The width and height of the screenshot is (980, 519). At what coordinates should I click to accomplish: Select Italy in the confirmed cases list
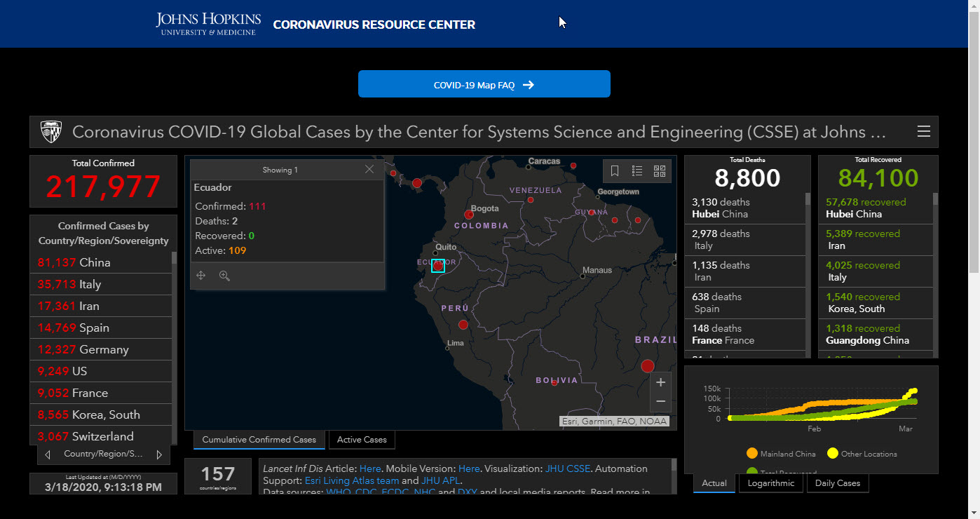tap(101, 284)
